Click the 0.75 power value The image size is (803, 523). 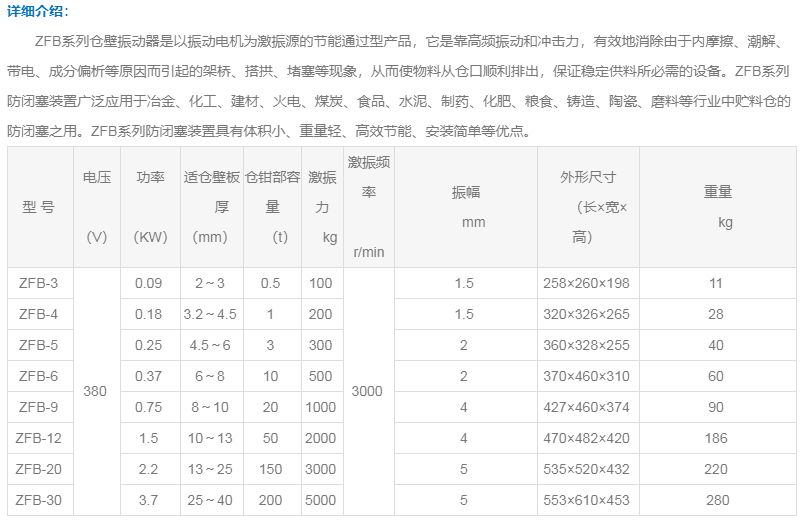point(149,407)
